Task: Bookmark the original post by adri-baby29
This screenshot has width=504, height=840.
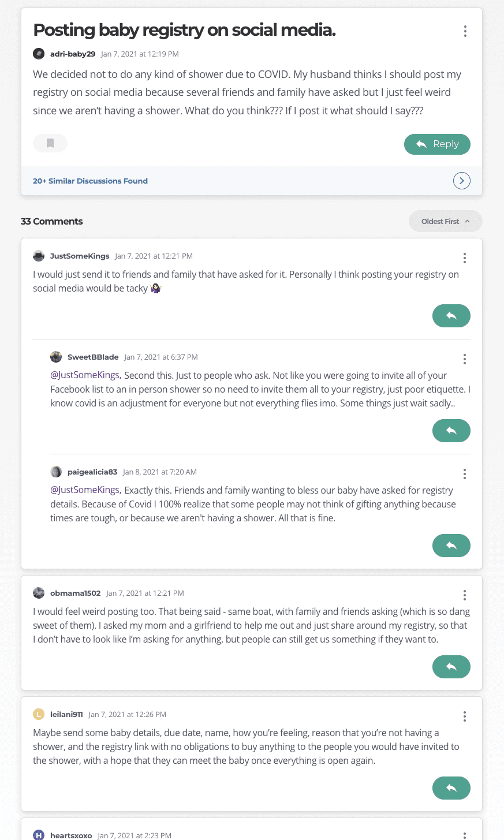Action: (x=50, y=143)
